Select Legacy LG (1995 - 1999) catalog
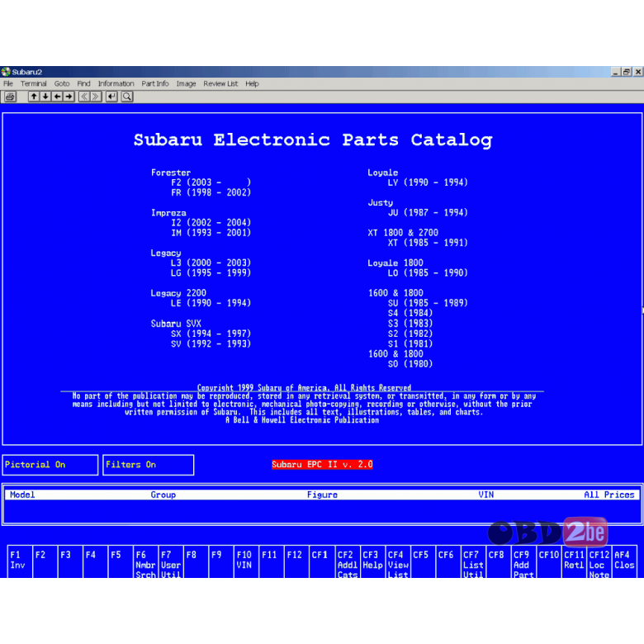 click(x=211, y=272)
